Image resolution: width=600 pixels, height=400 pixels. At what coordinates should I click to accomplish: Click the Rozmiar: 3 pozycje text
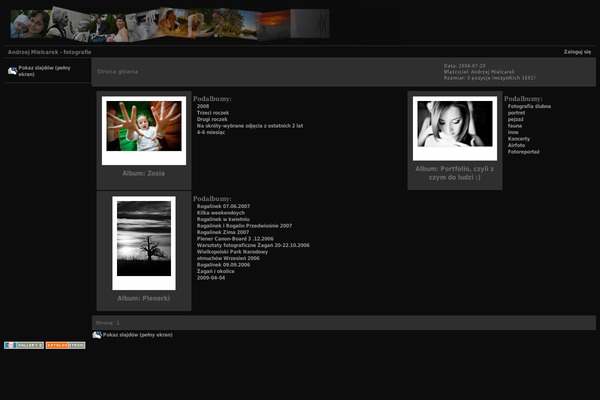tap(489, 78)
